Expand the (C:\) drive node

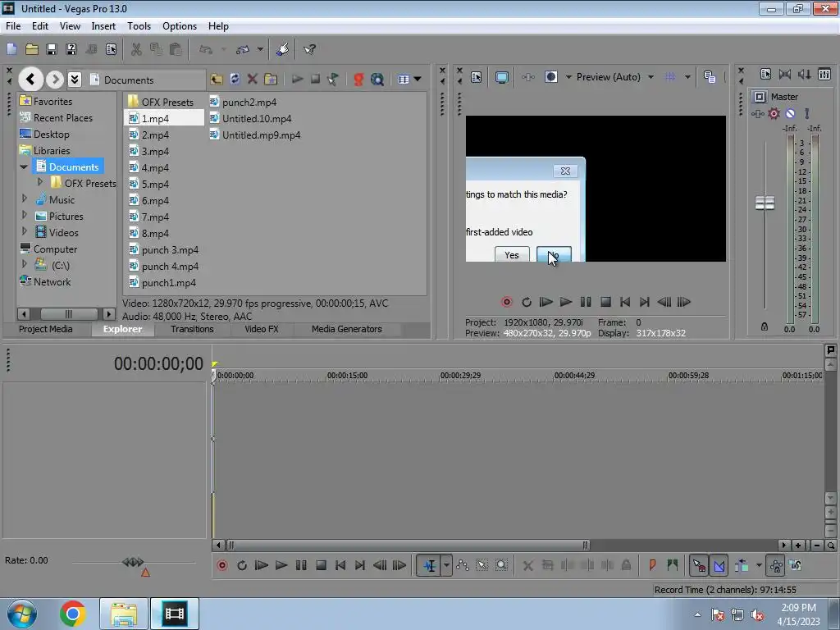pos(24,264)
